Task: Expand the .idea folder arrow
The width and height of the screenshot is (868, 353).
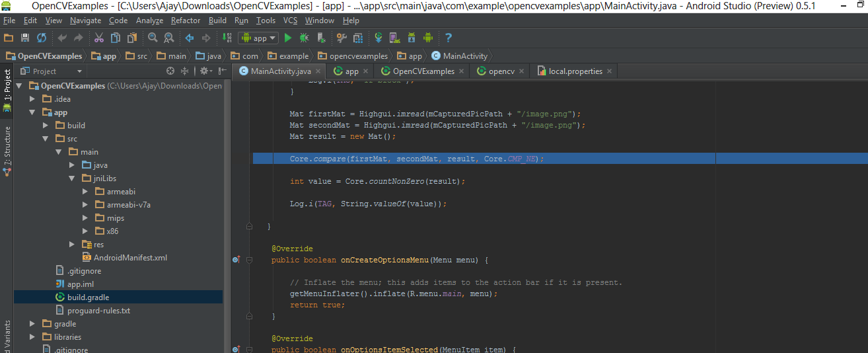Action: click(x=32, y=99)
